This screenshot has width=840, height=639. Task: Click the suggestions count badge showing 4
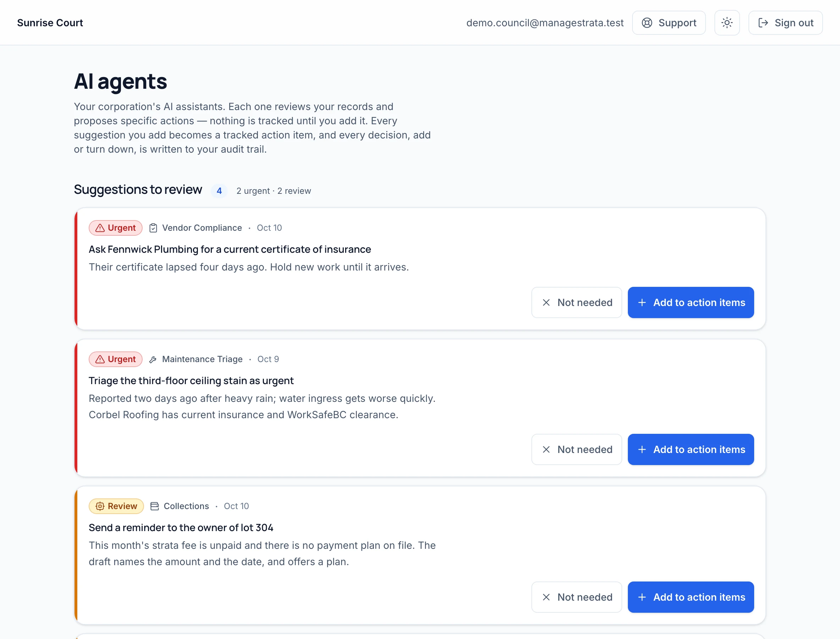[219, 191]
